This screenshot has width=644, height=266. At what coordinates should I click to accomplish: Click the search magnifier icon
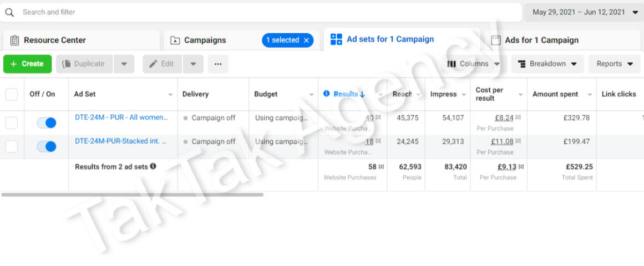pos(9,12)
